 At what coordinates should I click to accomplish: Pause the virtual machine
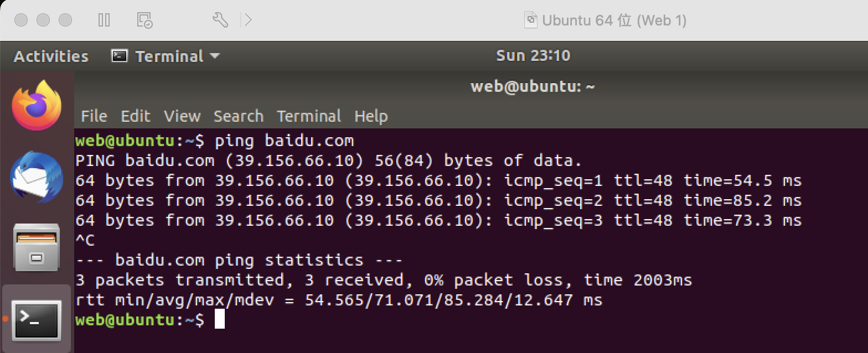(x=104, y=20)
